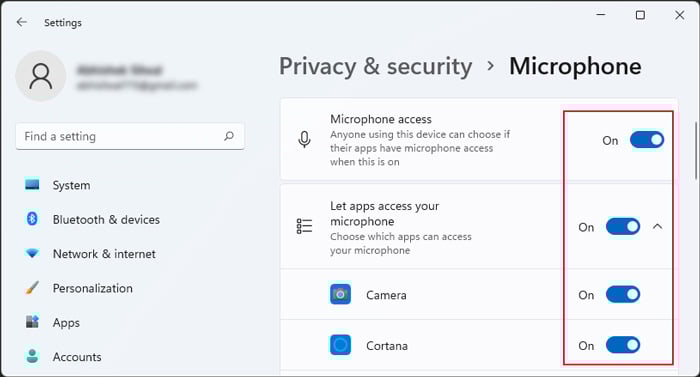Viewport: 700px width, 377px height.
Task: Disable microphone for Cortana
Action: click(623, 345)
